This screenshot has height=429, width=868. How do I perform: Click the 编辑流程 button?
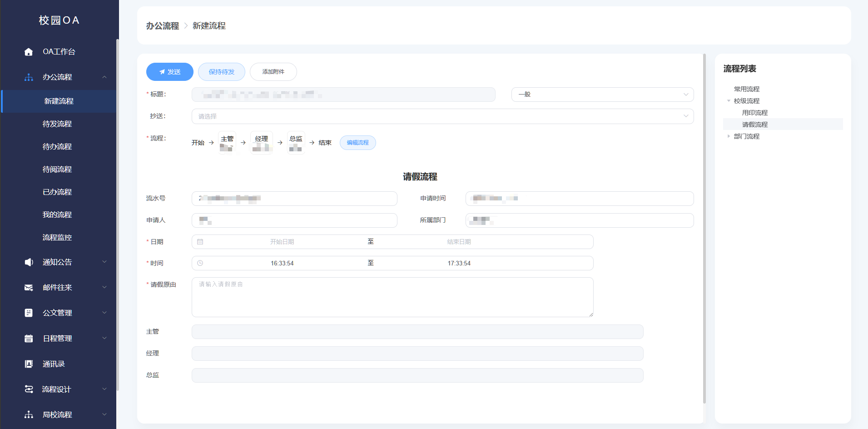tap(358, 143)
